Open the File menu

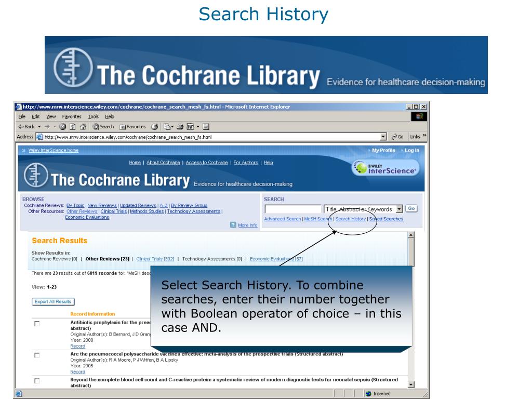tap(22, 116)
